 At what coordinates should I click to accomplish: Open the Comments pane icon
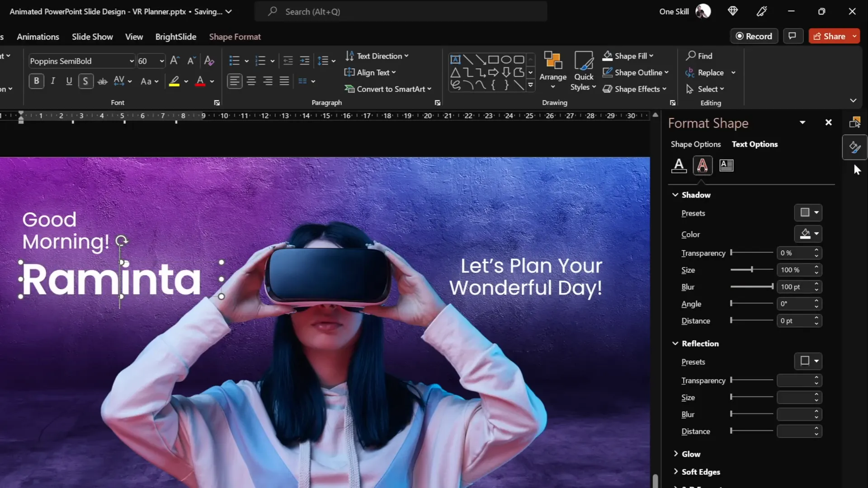click(x=792, y=36)
